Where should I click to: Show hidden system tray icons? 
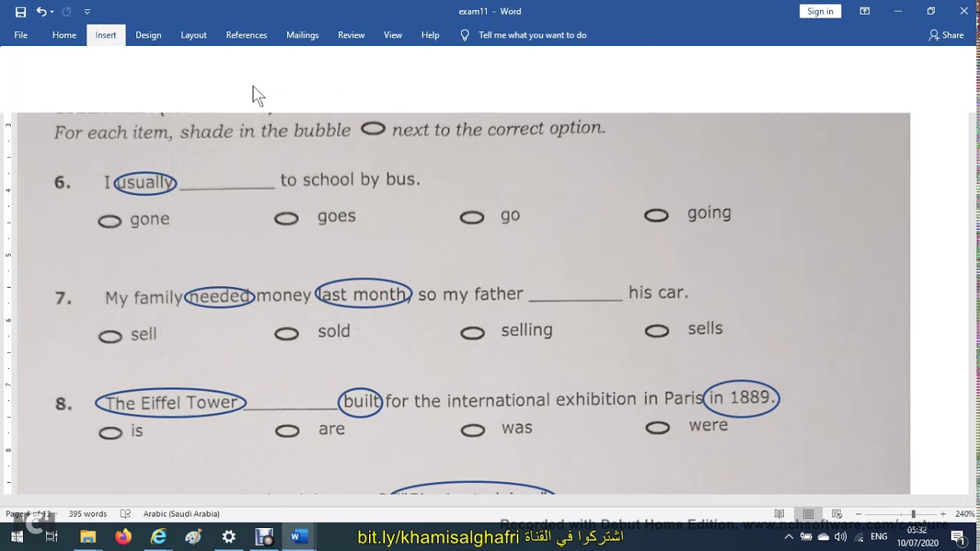789,536
